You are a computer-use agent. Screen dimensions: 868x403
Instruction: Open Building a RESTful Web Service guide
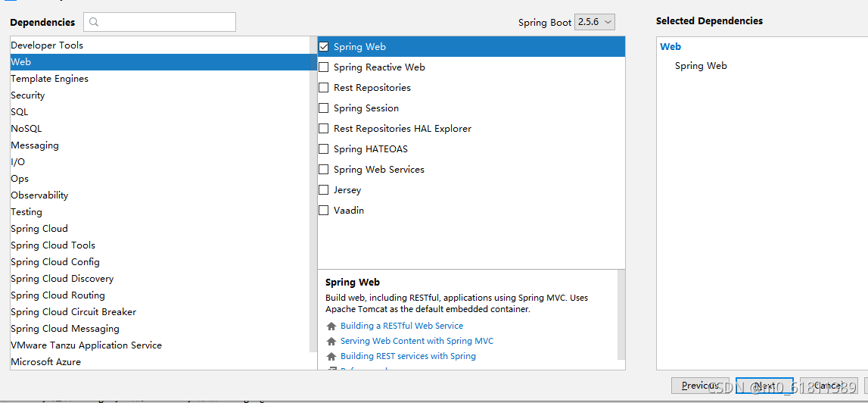402,326
